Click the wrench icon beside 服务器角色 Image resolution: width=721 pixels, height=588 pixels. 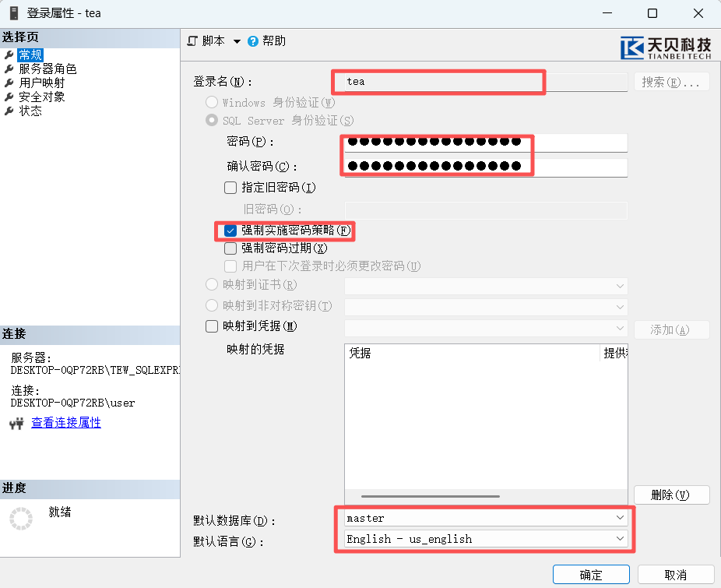click(9, 69)
